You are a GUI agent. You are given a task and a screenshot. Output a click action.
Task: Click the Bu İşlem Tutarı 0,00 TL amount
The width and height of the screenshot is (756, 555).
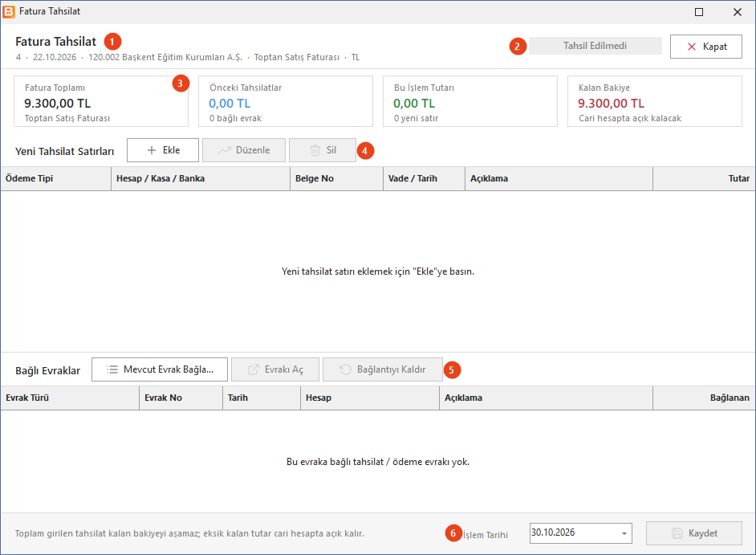414,104
